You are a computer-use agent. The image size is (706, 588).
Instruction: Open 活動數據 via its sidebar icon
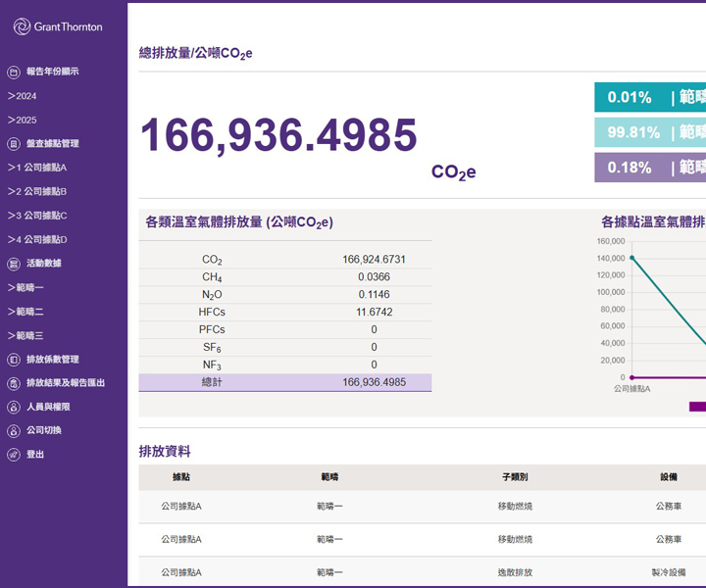pyautogui.click(x=14, y=264)
